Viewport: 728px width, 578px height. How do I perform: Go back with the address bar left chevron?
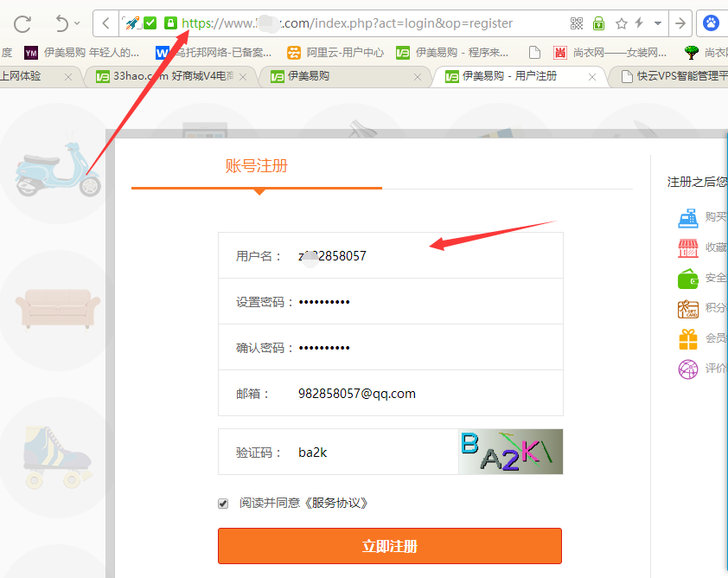[105, 23]
